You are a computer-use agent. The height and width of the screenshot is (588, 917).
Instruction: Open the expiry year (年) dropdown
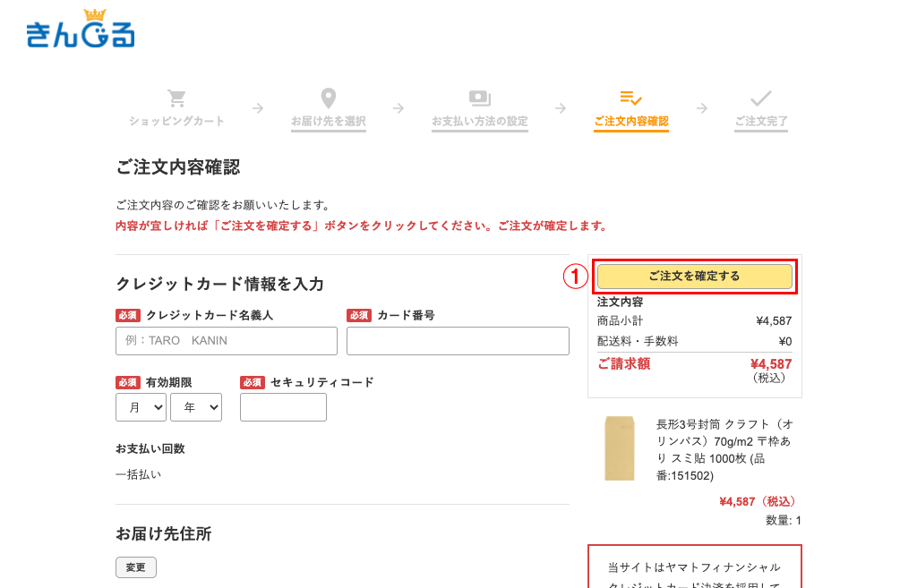(195, 407)
